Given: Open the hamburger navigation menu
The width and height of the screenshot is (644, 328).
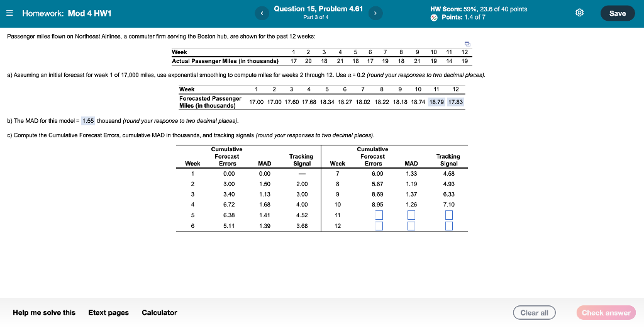Looking at the screenshot, I should coord(10,13).
